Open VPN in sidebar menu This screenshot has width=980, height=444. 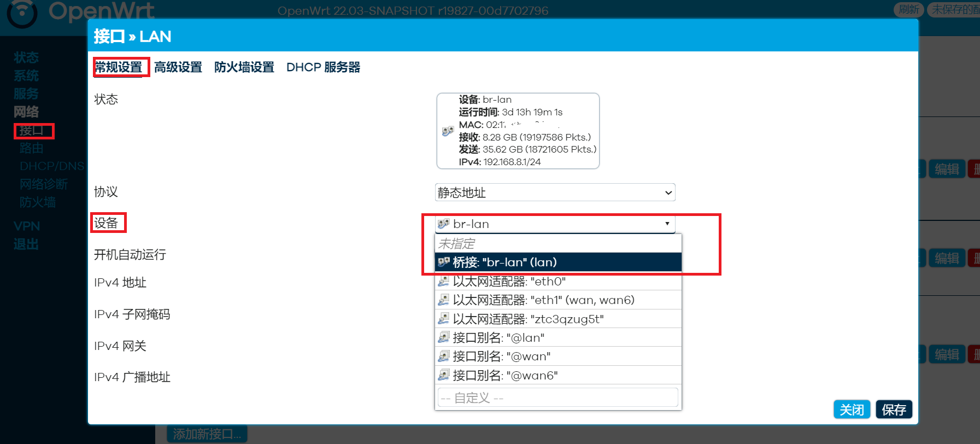pos(27,226)
